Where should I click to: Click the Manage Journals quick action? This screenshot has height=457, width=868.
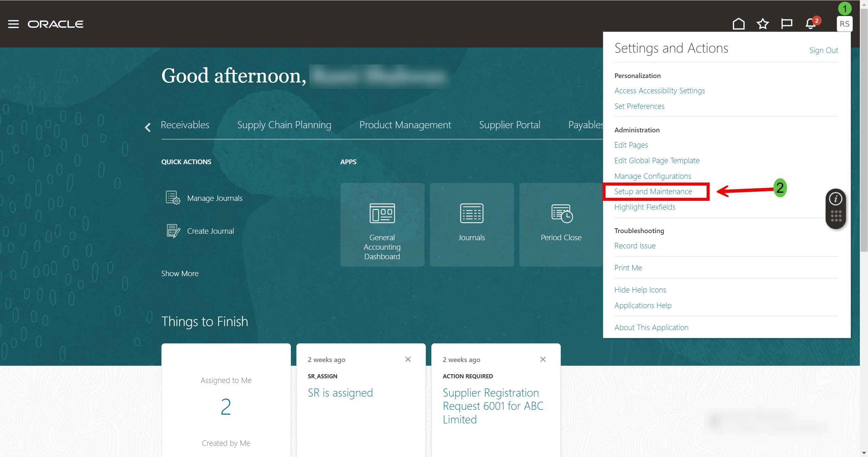tap(215, 198)
